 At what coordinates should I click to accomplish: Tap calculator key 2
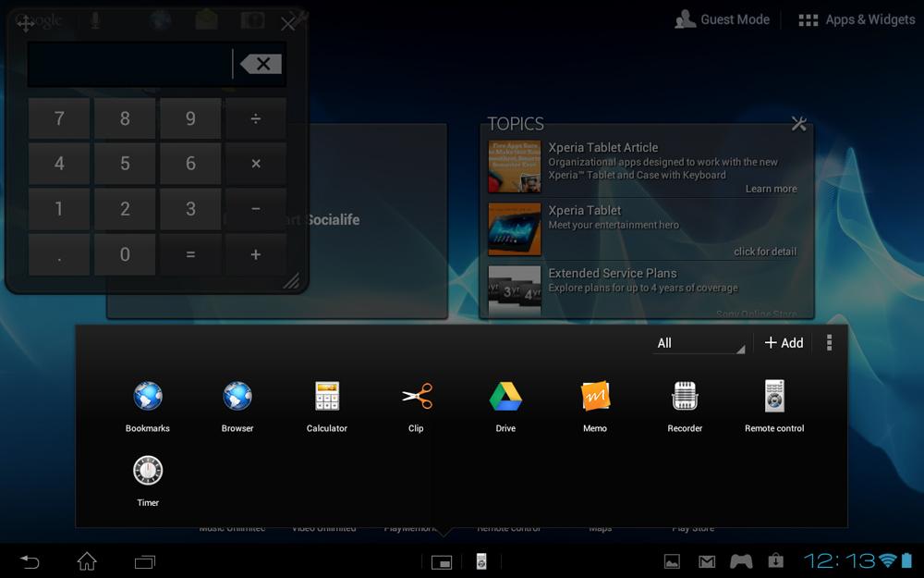click(125, 209)
